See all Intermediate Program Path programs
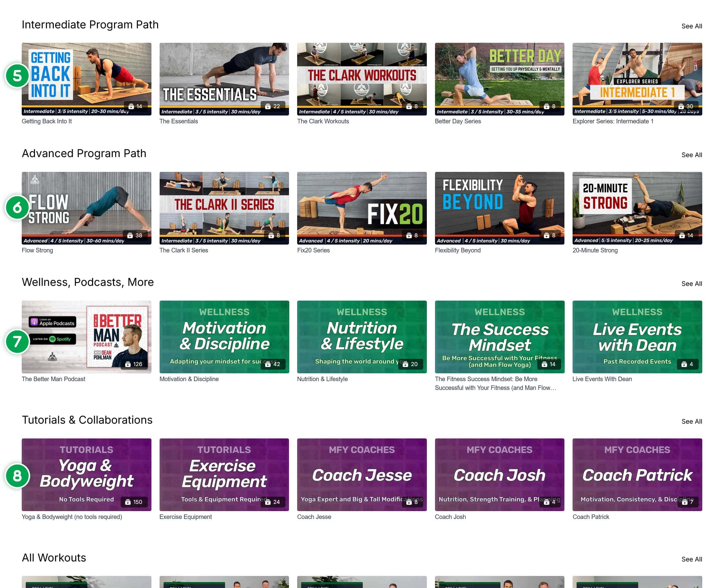Screen dimensions: 724x588 691,26
